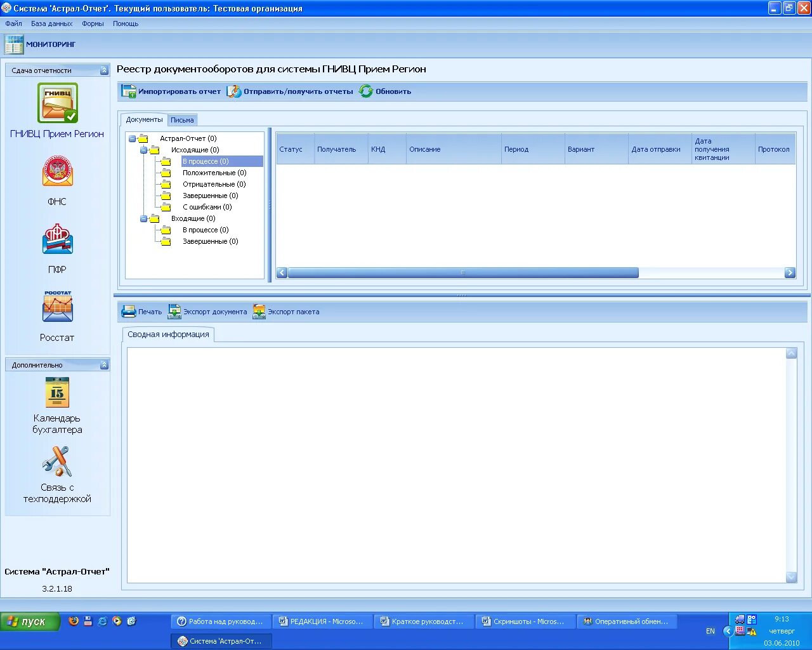812x650 pixels.
Task: Select Входящие В процессе (0) item
Action: pyautogui.click(x=206, y=230)
